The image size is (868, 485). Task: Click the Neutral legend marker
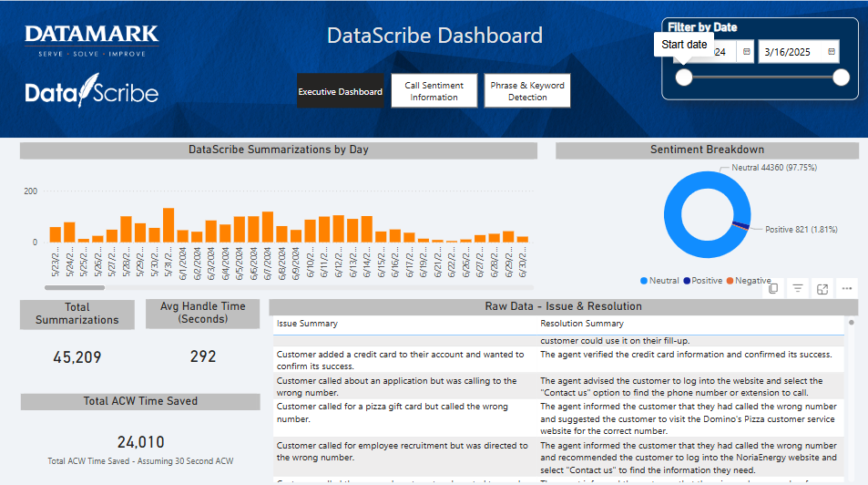coord(644,281)
